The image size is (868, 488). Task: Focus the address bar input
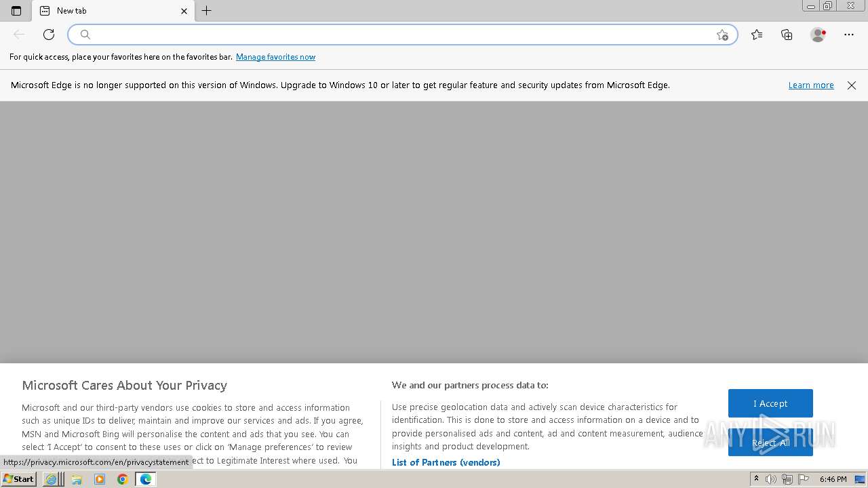[x=403, y=35]
